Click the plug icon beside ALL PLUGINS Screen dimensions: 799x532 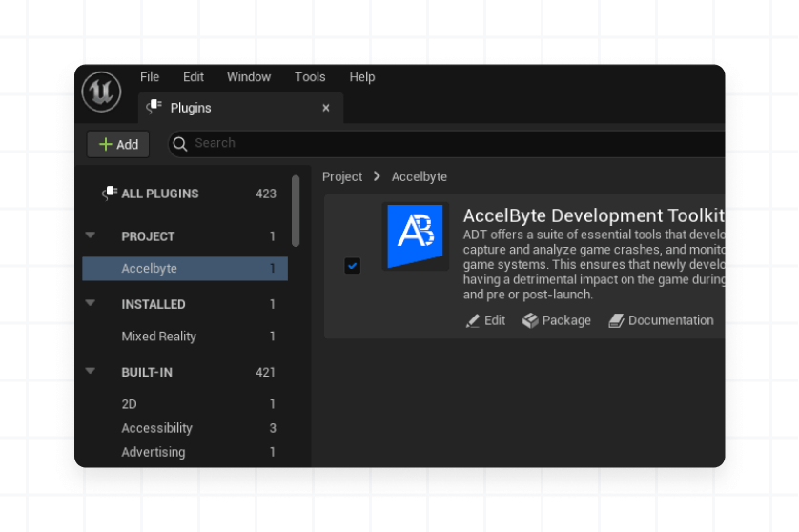(x=110, y=194)
